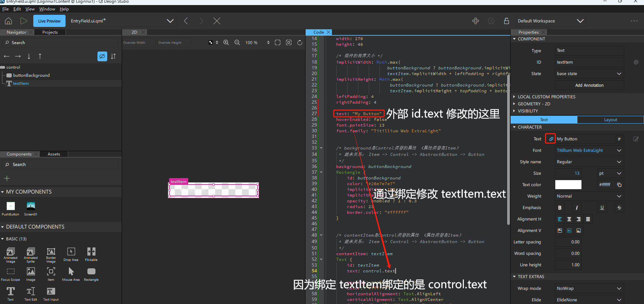The width and height of the screenshot is (644, 304).
Task: Pick the Flickable component
Action: click(91, 255)
